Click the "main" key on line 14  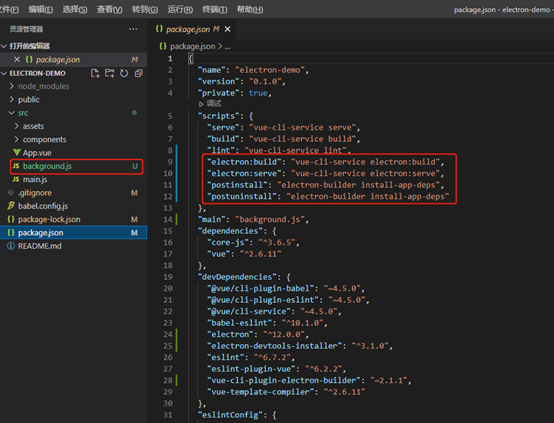point(212,219)
